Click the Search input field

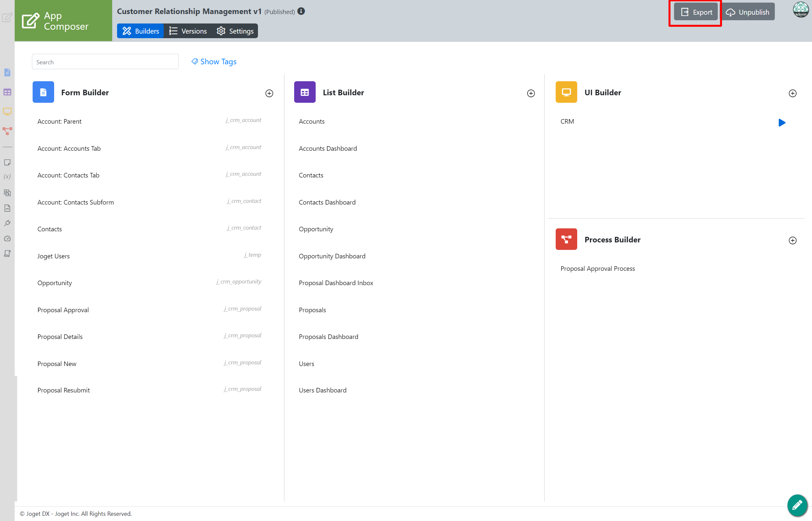[x=105, y=62]
